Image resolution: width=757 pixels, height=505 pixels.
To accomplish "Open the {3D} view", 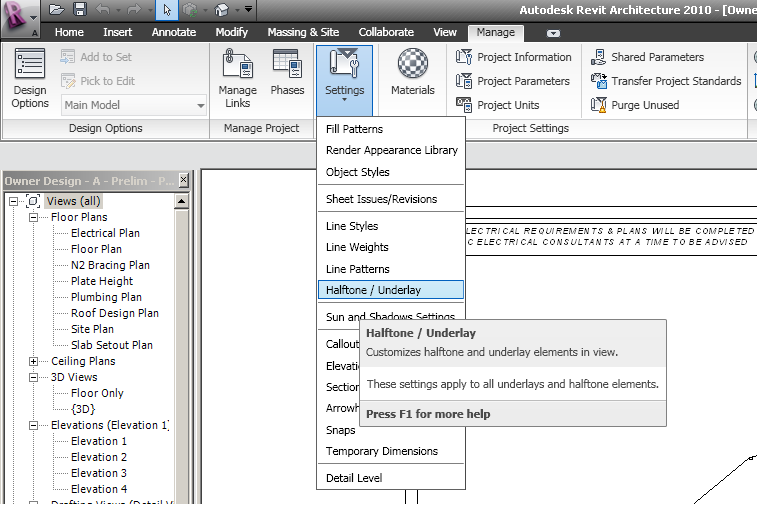I will [x=83, y=409].
